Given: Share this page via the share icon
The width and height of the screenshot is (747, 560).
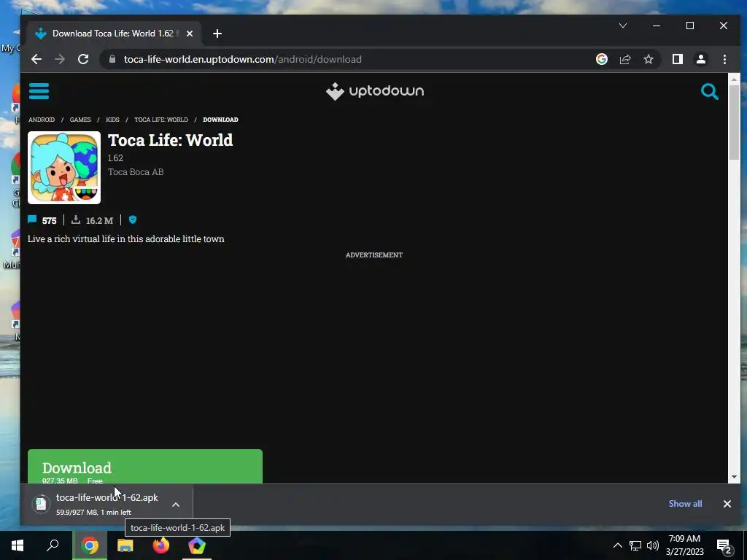Looking at the screenshot, I should click(x=625, y=59).
